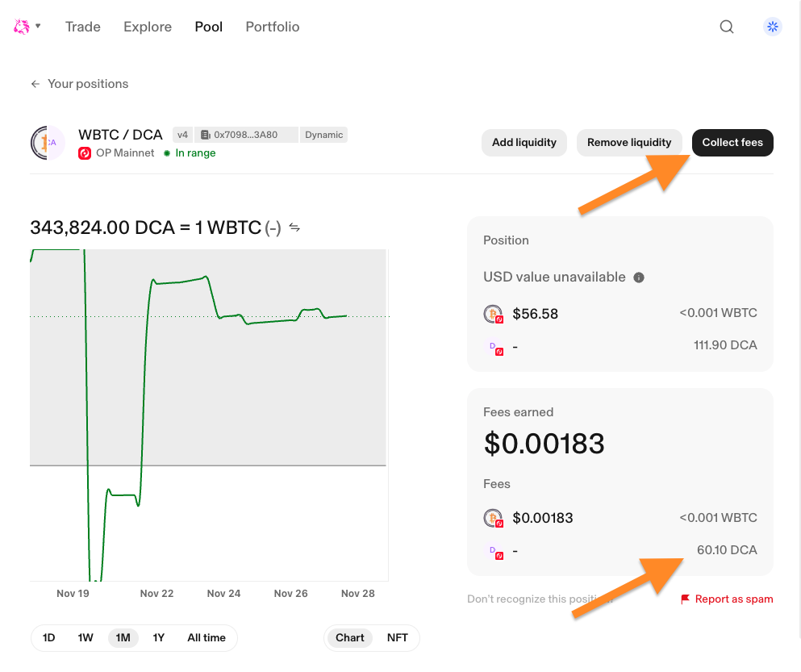This screenshot has width=801, height=672.
Task: Click the WBTC token icon in the Position panel
Action: tap(492, 314)
